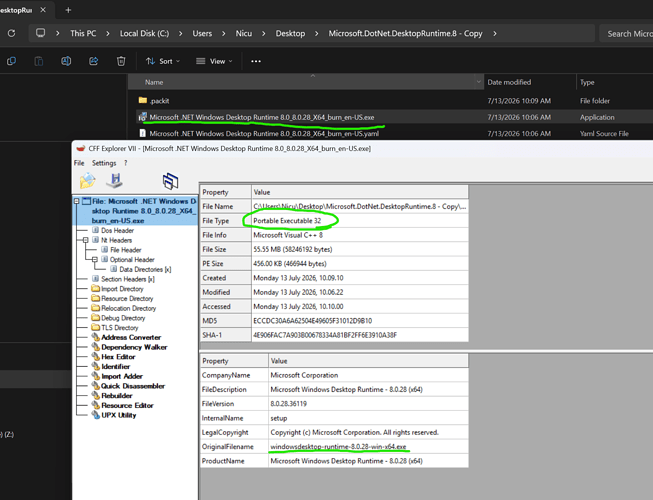Select the Optional Header tree item
Image resolution: width=653 pixels, height=500 pixels.
(x=132, y=259)
